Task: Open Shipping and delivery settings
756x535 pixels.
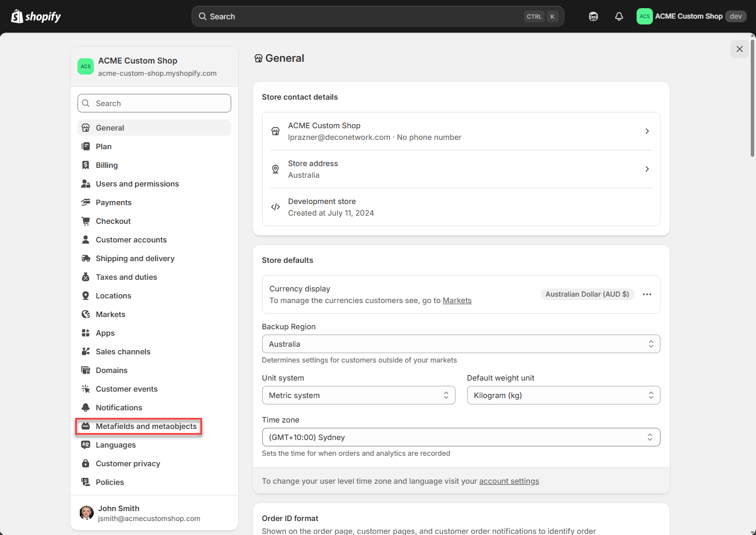Action: tap(154, 258)
